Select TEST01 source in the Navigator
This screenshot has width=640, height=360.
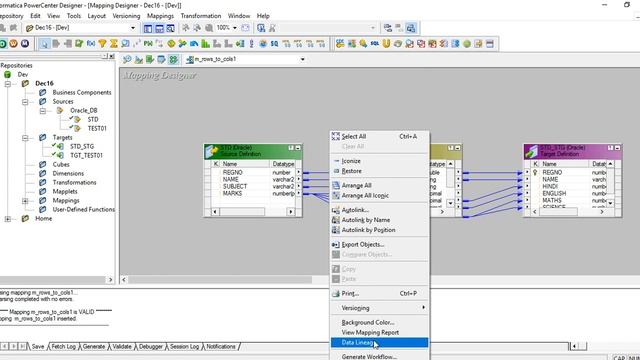click(x=97, y=128)
